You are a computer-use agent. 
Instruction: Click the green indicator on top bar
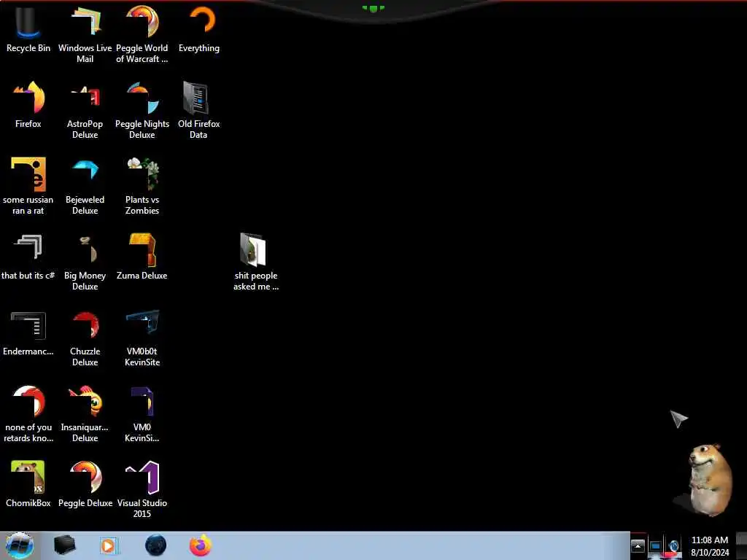pyautogui.click(x=373, y=8)
